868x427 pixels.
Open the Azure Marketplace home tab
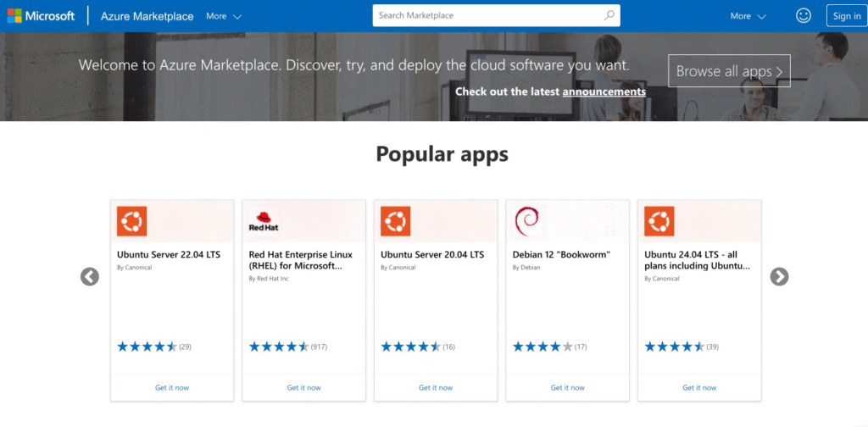pos(147,16)
